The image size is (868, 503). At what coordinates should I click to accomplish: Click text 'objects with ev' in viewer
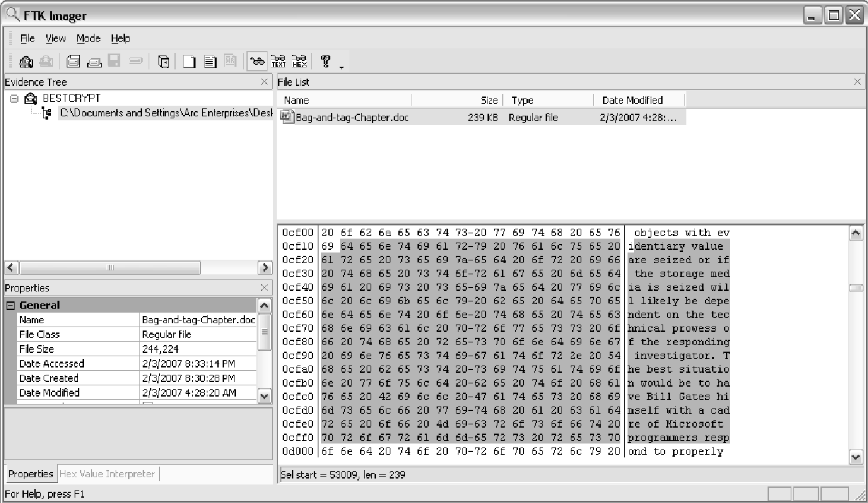point(682,233)
